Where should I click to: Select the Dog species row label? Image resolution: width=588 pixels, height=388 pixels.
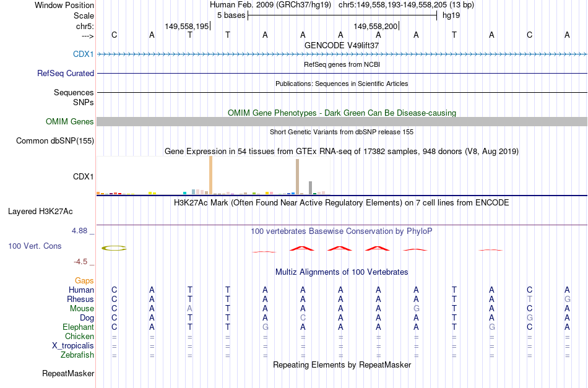point(87,318)
